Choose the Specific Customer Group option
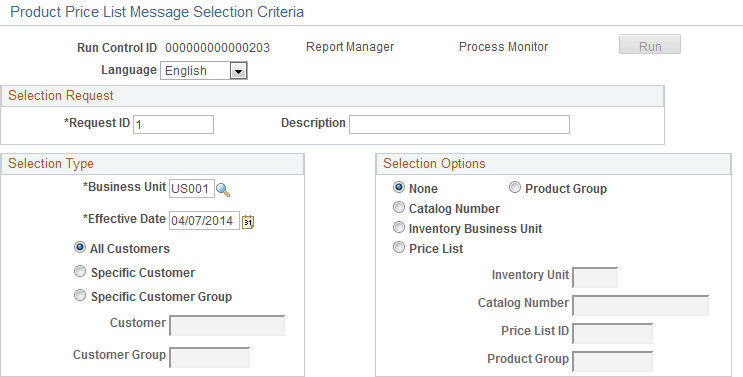The image size is (743, 377). (80, 296)
